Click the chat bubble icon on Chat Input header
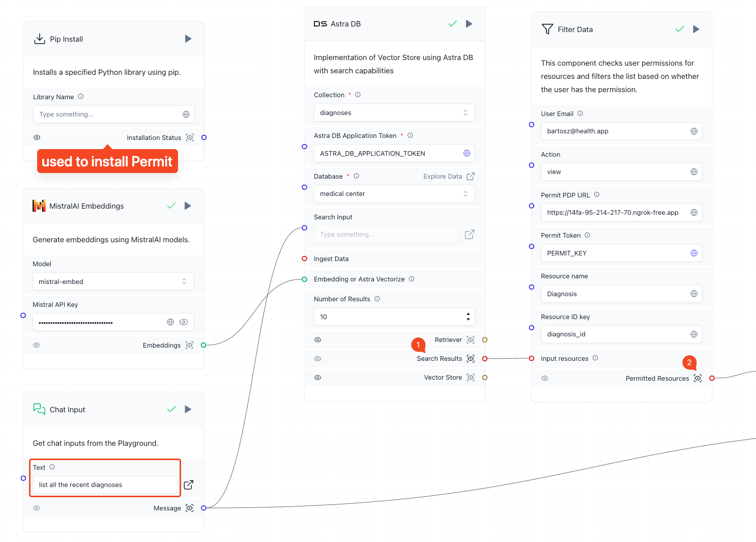The image size is (756, 542). pyautogui.click(x=39, y=409)
